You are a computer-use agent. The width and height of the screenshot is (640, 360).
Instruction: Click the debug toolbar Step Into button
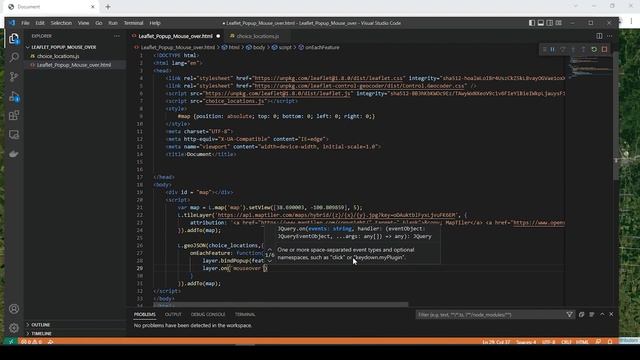tap(573, 49)
